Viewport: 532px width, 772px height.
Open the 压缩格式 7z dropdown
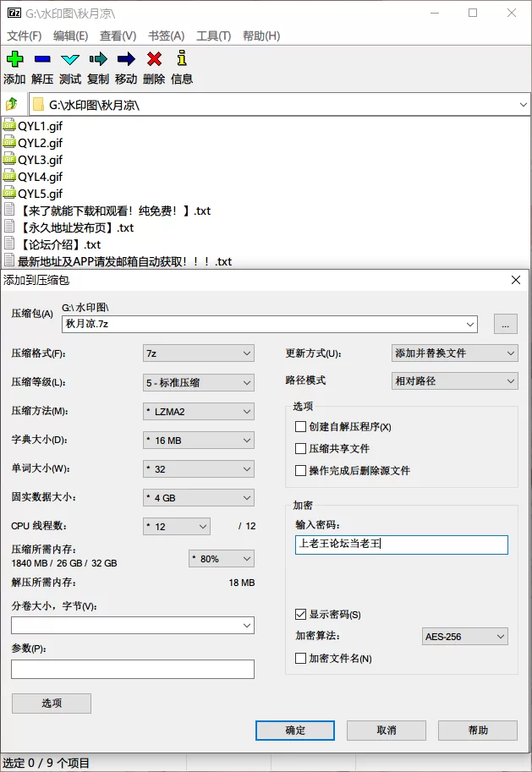(x=199, y=353)
